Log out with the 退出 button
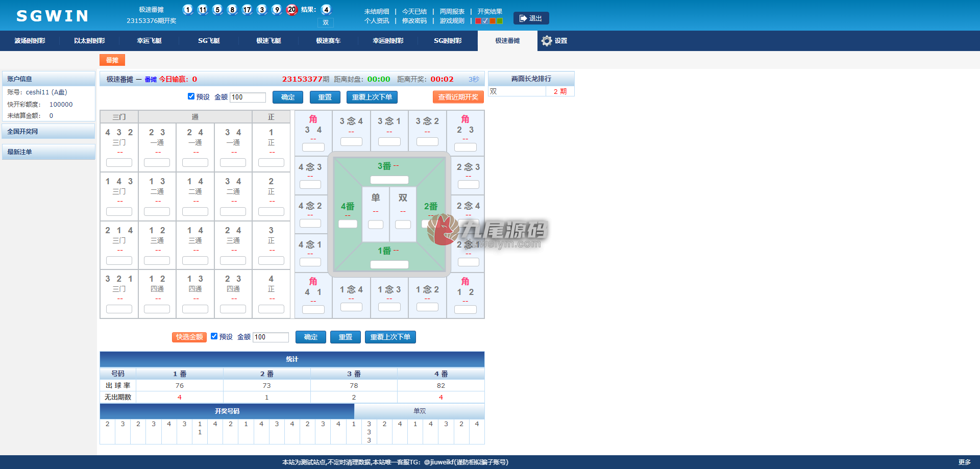Viewport: 980px width, 469px height. pyautogui.click(x=531, y=18)
